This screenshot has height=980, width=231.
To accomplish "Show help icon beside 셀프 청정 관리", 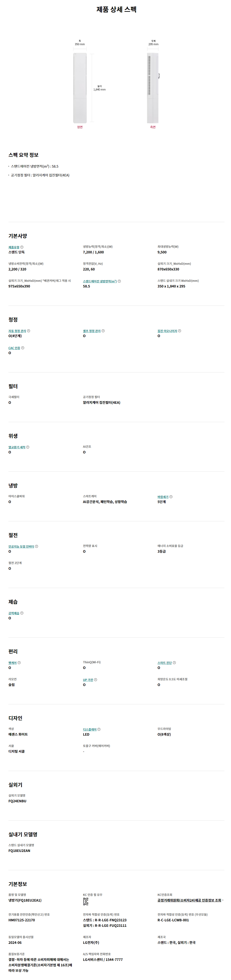I will pyautogui.click(x=103, y=331).
